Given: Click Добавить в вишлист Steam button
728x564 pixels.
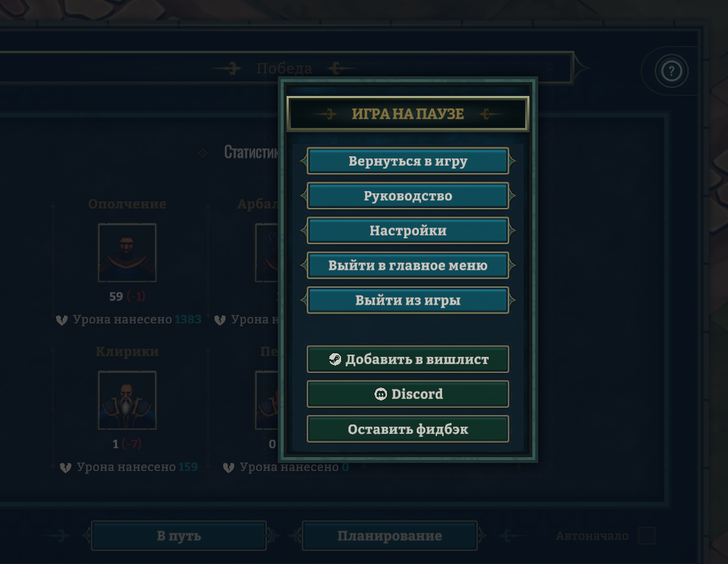Looking at the screenshot, I should click(408, 359).
